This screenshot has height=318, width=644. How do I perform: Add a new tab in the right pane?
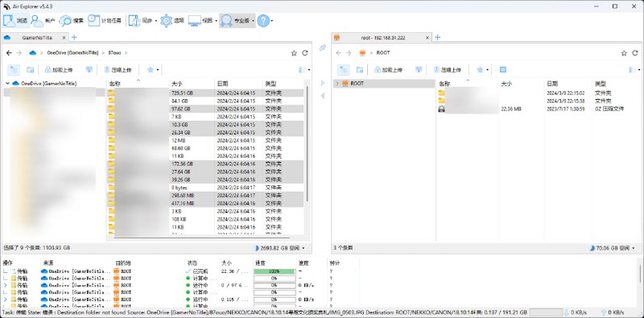coord(437,37)
